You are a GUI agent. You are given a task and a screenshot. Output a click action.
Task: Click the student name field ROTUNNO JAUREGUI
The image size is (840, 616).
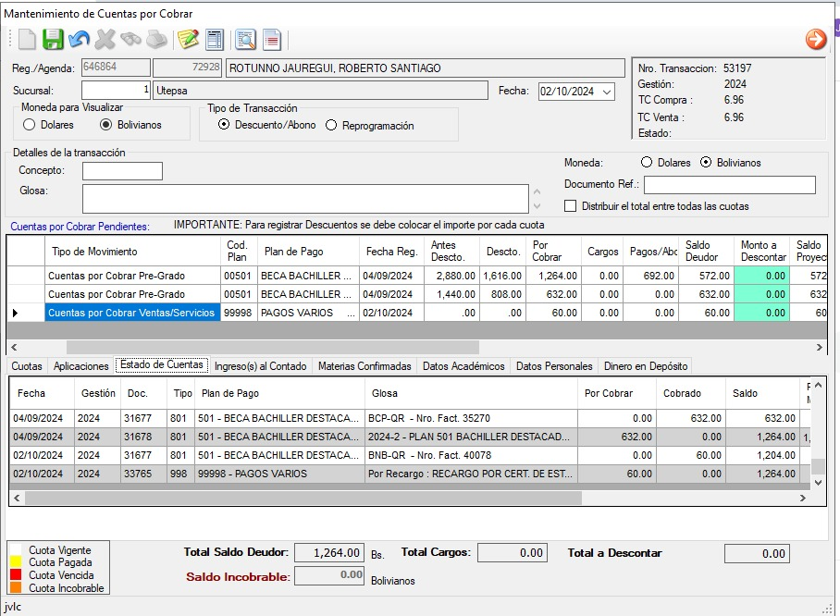[426, 68]
